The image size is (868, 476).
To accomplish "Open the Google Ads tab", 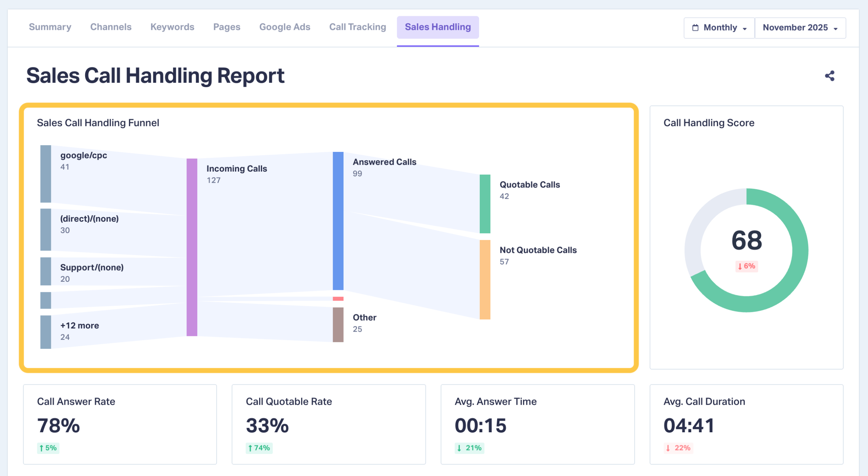I will [x=284, y=27].
